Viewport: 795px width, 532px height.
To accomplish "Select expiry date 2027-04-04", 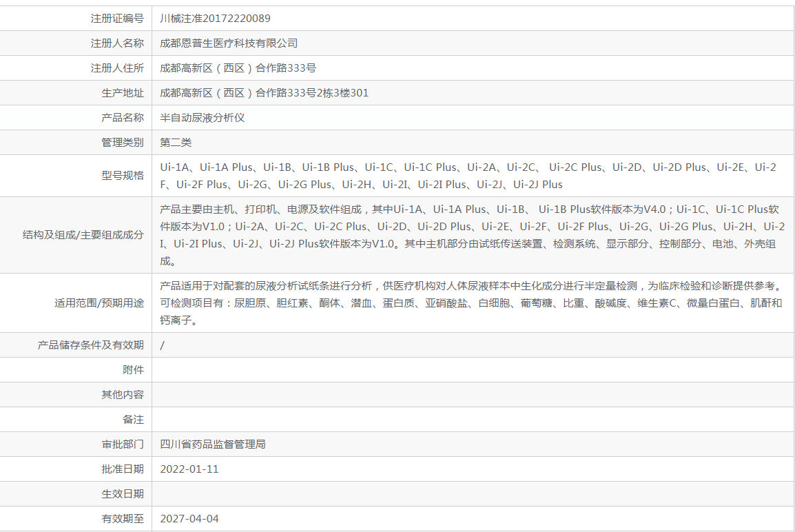I will (x=189, y=519).
